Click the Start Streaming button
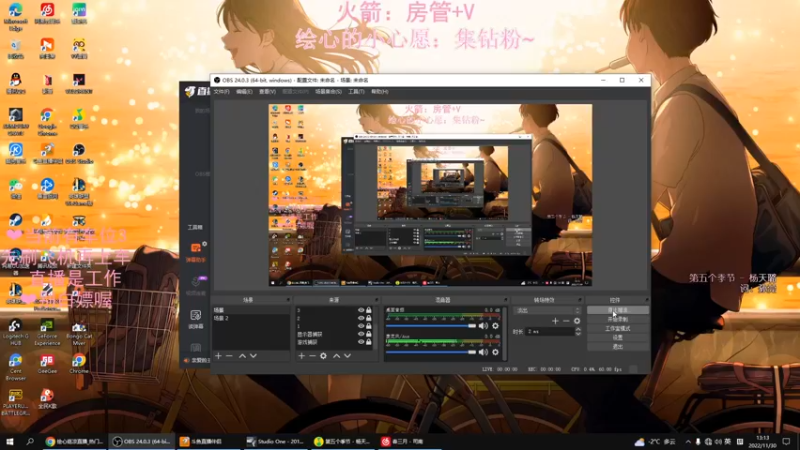This screenshot has height=450, width=800. coord(618,310)
